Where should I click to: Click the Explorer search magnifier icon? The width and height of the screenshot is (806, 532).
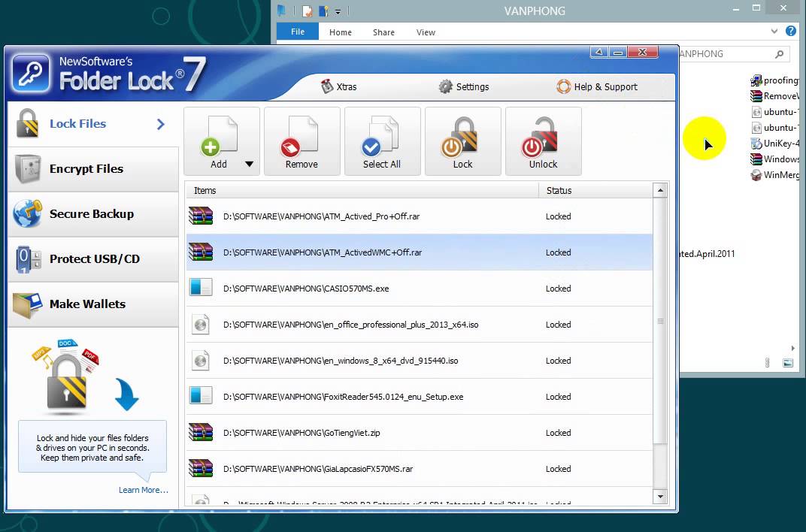[779, 54]
